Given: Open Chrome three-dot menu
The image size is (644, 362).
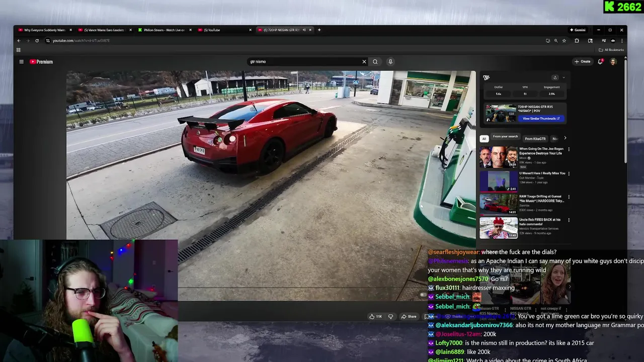Looking at the screenshot, I should [622, 41].
